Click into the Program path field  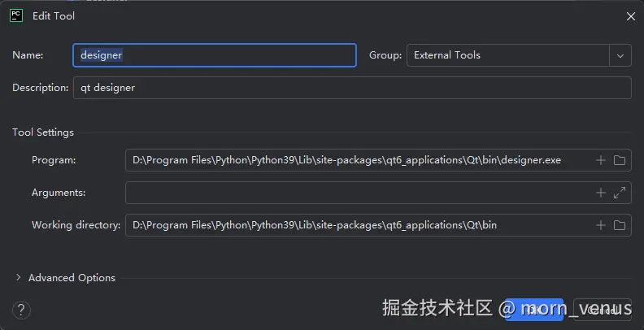click(x=358, y=160)
